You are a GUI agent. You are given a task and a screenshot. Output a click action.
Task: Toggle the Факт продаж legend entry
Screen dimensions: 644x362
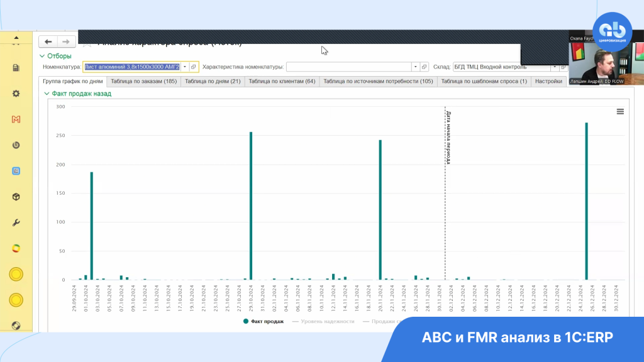coord(264,321)
